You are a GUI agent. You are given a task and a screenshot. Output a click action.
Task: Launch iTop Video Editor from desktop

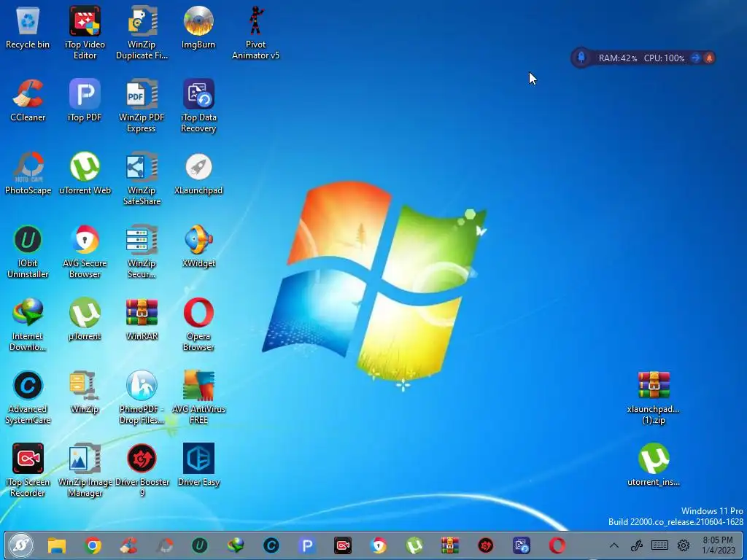(85, 32)
